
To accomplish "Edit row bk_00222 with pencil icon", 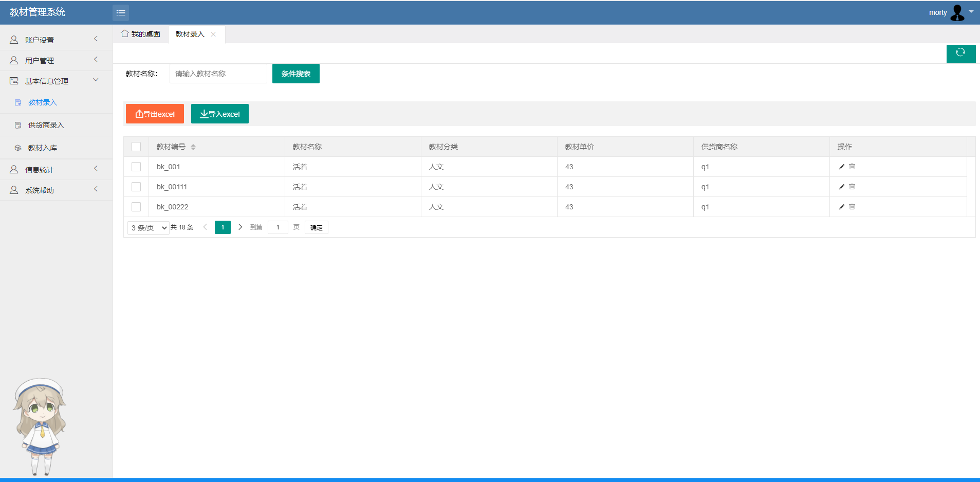I will pyautogui.click(x=842, y=207).
